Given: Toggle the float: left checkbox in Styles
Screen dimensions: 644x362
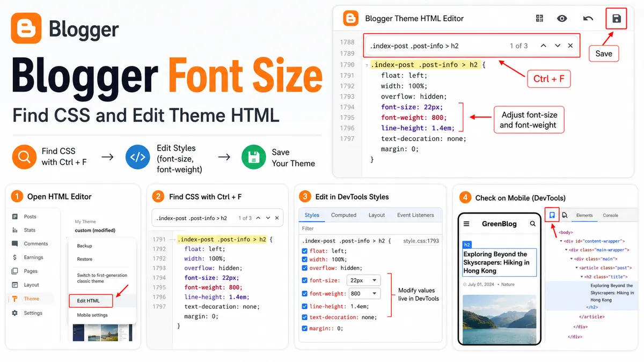Looking at the screenshot, I should tap(305, 251).
